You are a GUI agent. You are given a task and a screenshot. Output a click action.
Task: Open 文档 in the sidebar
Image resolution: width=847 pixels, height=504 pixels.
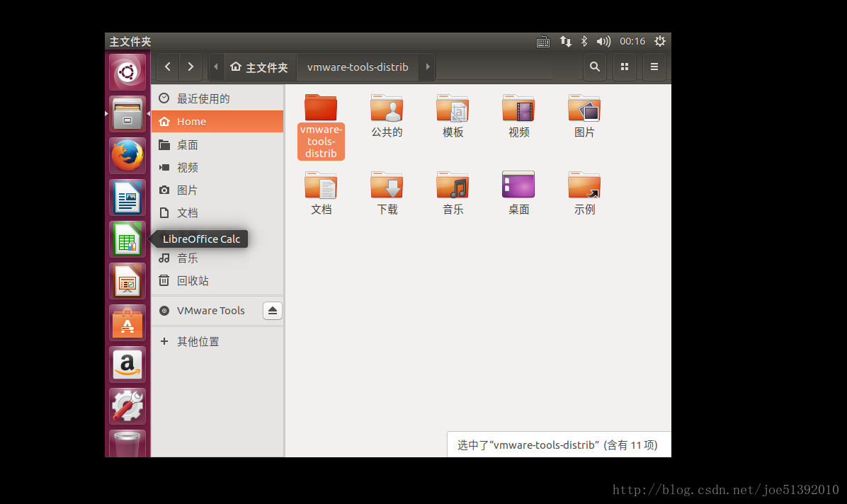[x=217, y=213]
